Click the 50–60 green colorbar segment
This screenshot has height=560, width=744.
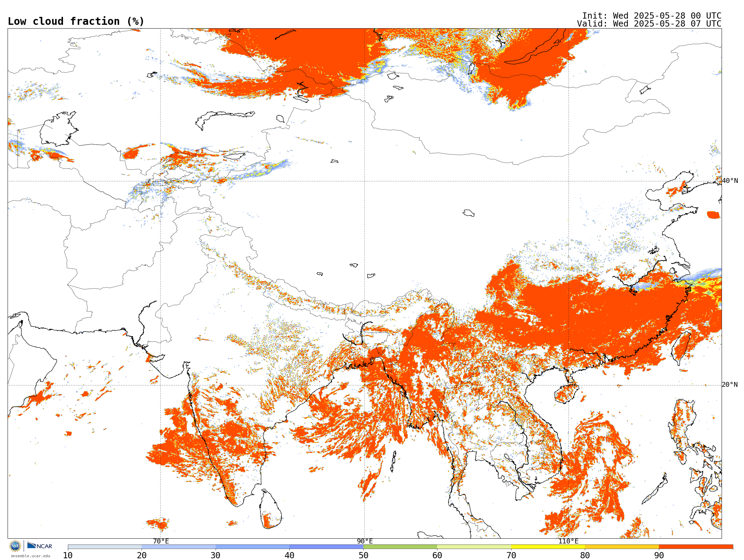(x=400, y=547)
